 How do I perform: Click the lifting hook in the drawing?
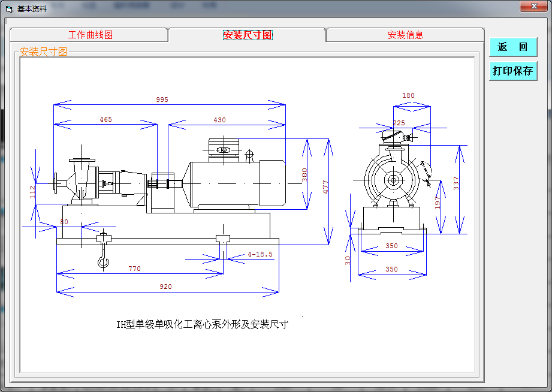tap(104, 251)
